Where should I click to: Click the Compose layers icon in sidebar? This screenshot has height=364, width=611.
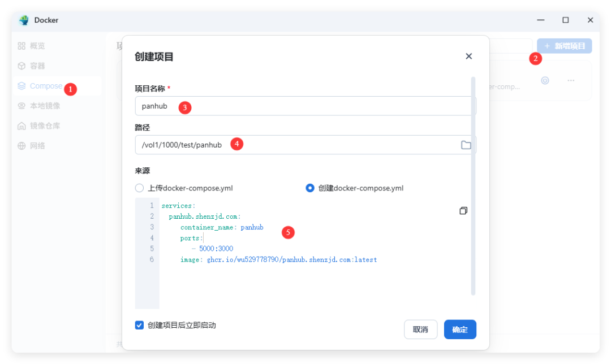[21, 86]
